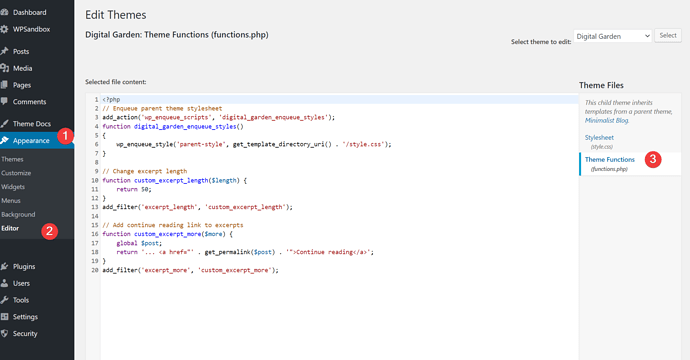
Task: Click the function custom_excerpt_more line
Action: (x=167, y=234)
